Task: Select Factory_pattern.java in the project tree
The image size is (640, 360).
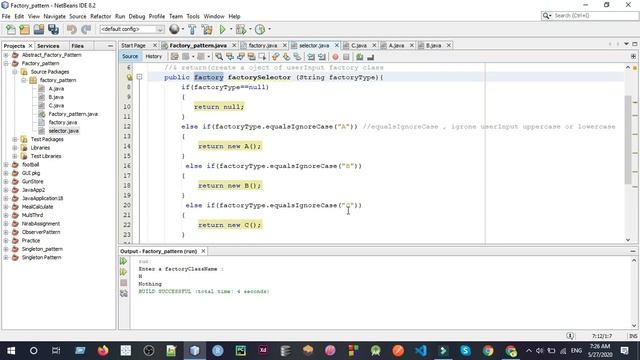Action: click(73, 114)
